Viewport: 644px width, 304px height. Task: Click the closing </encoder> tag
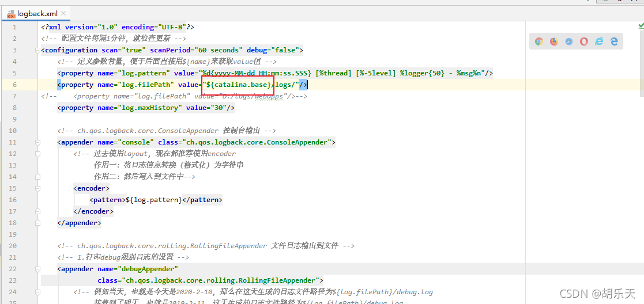coord(93,211)
